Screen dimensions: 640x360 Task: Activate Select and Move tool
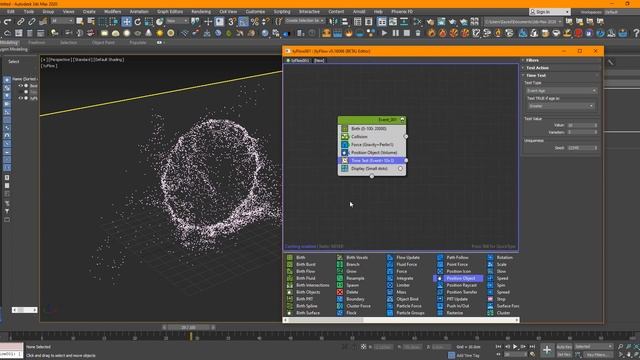pos(127,22)
